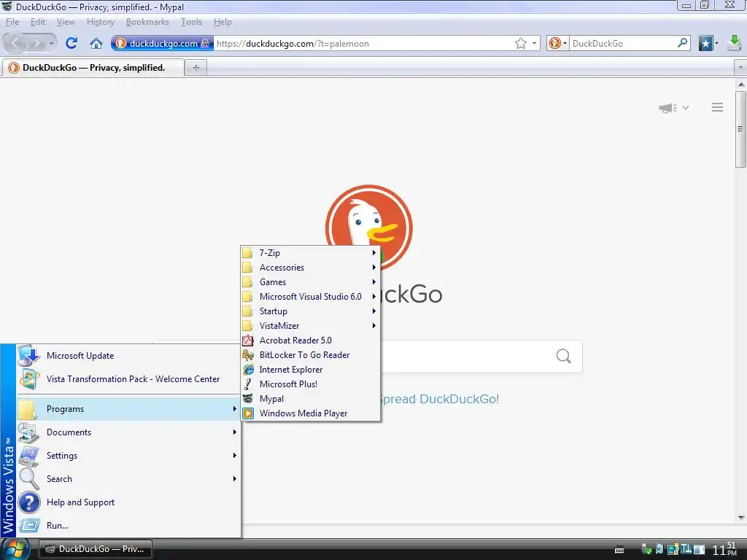747x560 pixels.
Task: Open the 7-Zip folder entry
Action: (310, 253)
